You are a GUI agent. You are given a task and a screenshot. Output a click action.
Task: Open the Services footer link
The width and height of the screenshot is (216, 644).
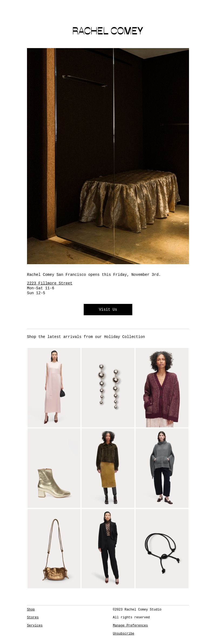(x=35, y=626)
